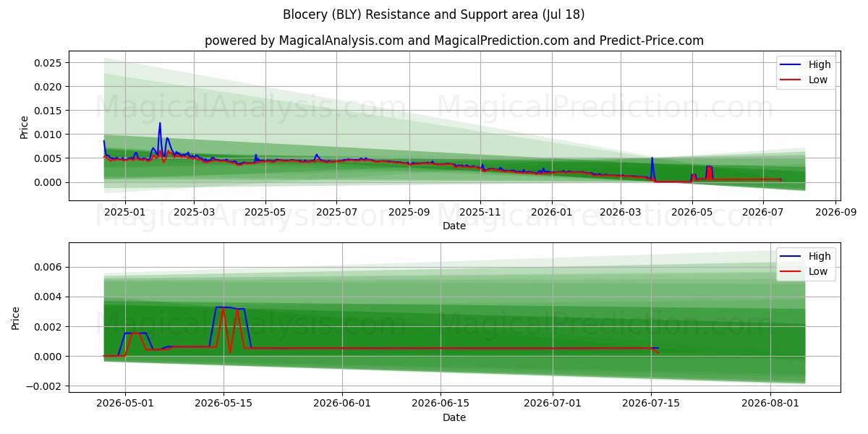Click the top chart x-axis label 2025-09
This screenshot has height=434, width=868.
(409, 213)
